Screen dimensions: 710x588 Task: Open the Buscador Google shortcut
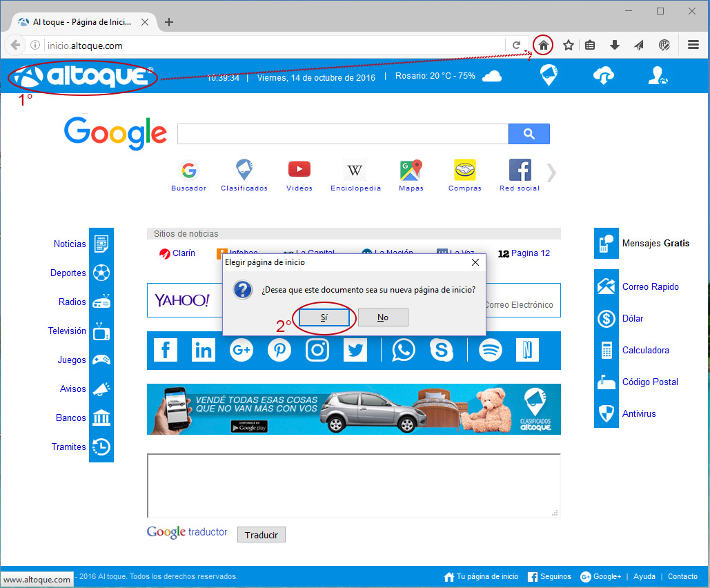click(189, 176)
